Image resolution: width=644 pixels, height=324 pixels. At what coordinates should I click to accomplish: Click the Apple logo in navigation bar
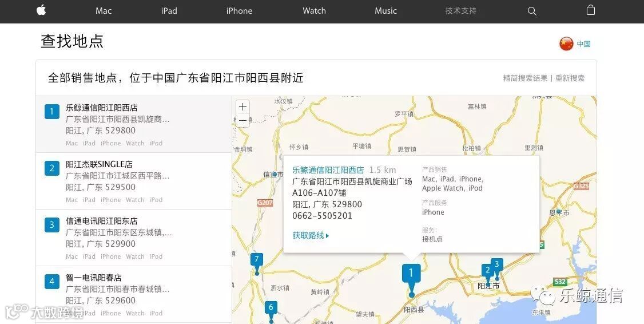tap(41, 10)
